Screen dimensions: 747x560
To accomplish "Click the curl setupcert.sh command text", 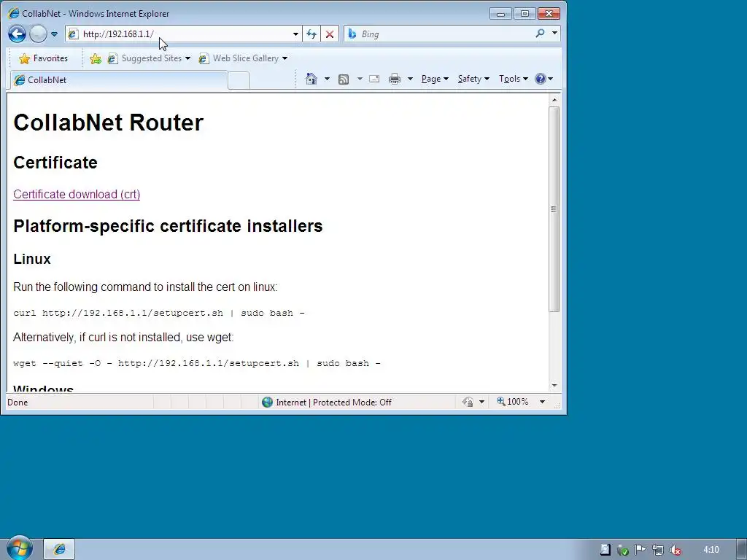I will pyautogui.click(x=158, y=313).
